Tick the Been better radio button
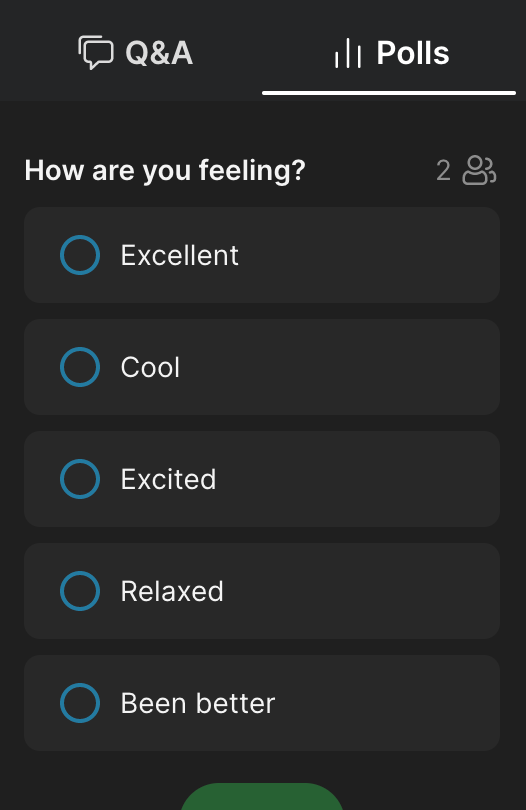The image size is (526, 810). (x=80, y=703)
